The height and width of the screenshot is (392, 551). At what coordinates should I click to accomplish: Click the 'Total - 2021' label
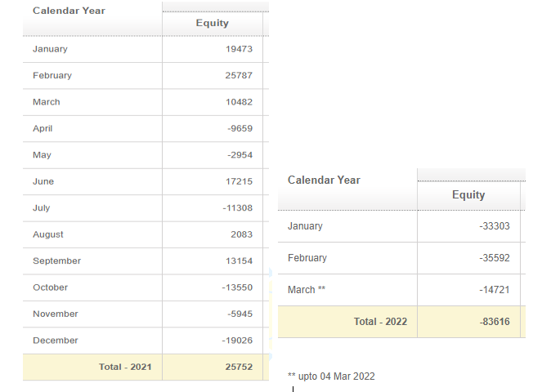pyautogui.click(x=125, y=367)
